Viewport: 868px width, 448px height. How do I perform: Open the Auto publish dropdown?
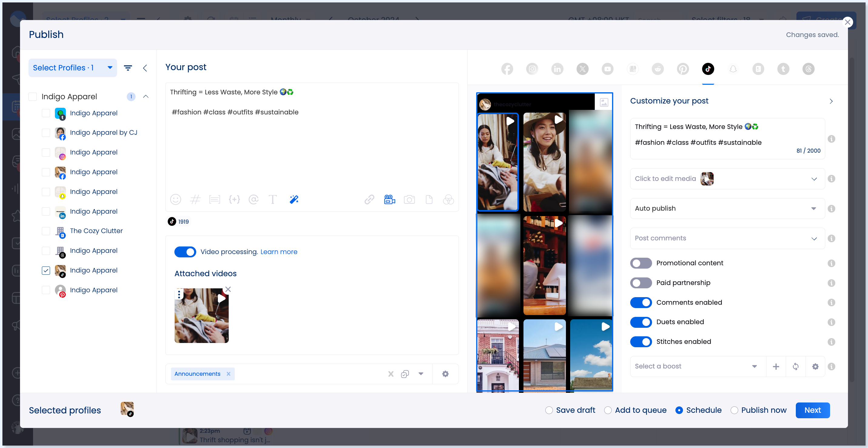(x=727, y=208)
